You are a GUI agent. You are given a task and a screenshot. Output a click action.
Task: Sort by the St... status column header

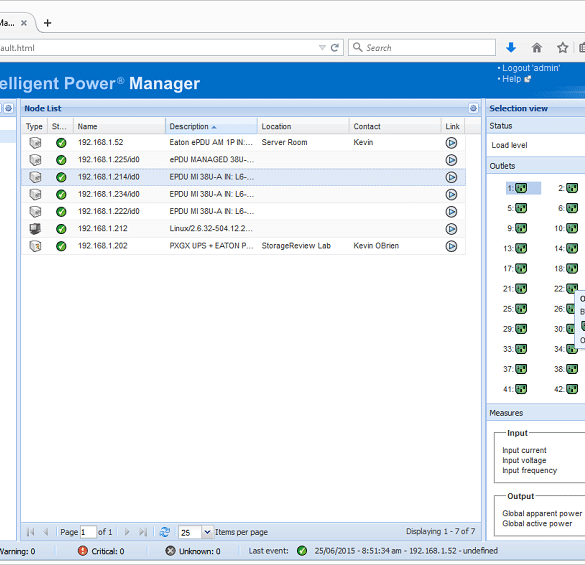[x=60, y=127]
